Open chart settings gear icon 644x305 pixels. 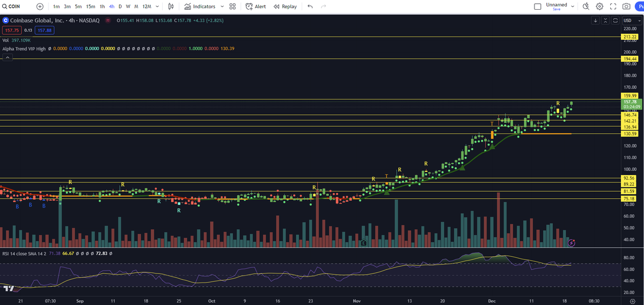click(x=599, y=6)
